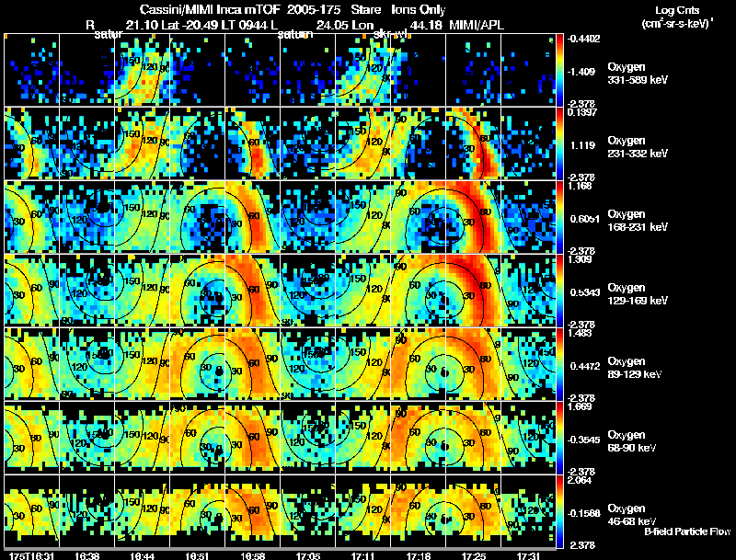Select the 1.669 colorbar value
736x560 pixels.
tap(580, 406)
